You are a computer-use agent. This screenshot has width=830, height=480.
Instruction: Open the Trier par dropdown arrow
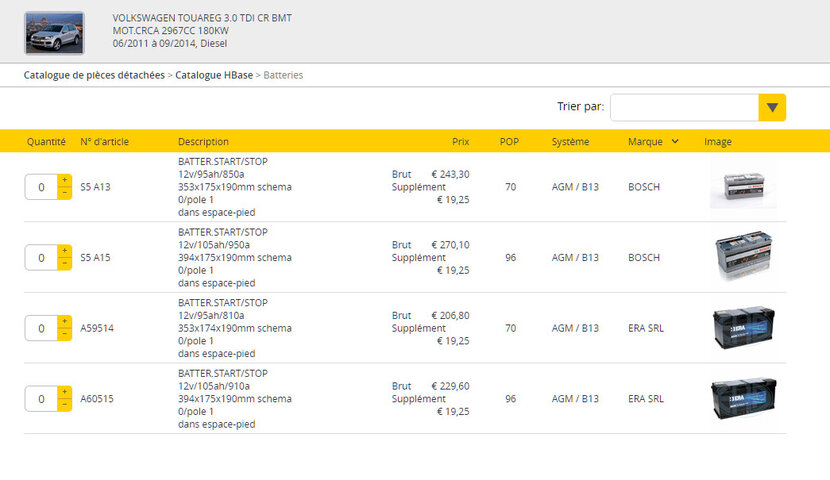[x=772, y=108]
